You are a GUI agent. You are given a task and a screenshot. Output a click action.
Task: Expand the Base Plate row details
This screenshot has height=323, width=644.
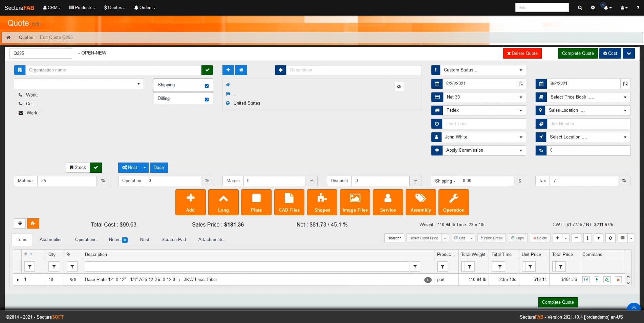[x=18, y=280]
